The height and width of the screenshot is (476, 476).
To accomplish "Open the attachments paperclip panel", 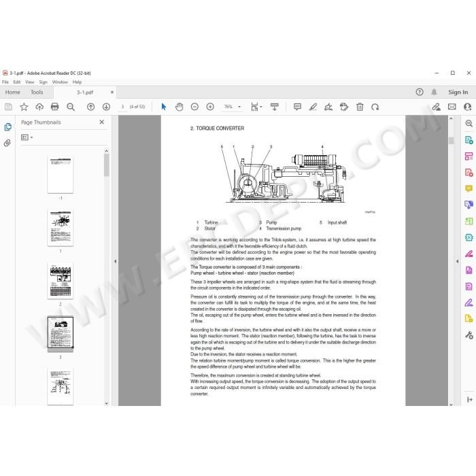I will [x=7, y=143].
